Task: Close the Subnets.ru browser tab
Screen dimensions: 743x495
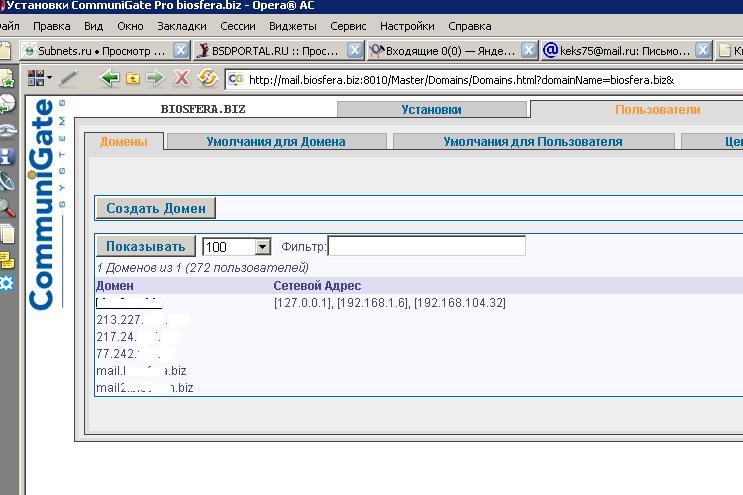Action: 181,49
